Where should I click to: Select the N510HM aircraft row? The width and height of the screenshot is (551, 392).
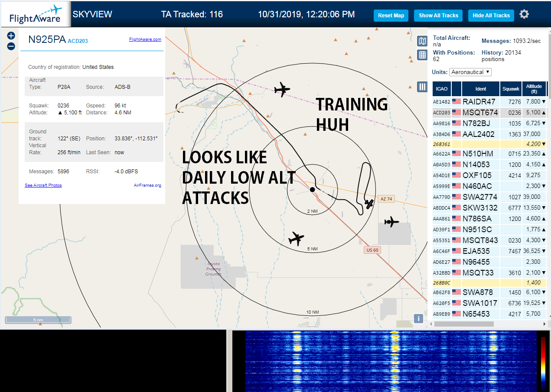pos(489,153)
